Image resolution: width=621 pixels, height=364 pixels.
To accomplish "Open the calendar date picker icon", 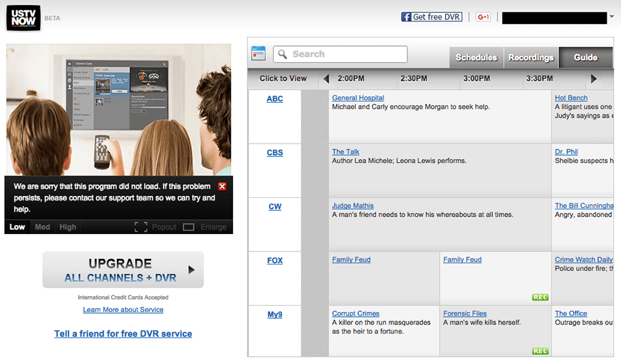I will point(258,53).
